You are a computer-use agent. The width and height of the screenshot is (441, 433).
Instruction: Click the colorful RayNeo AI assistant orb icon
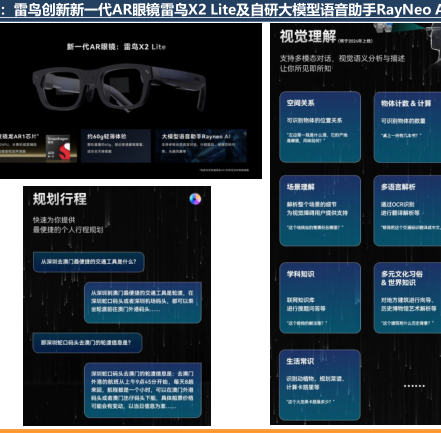pyautogui.click(x=195, y=199)
